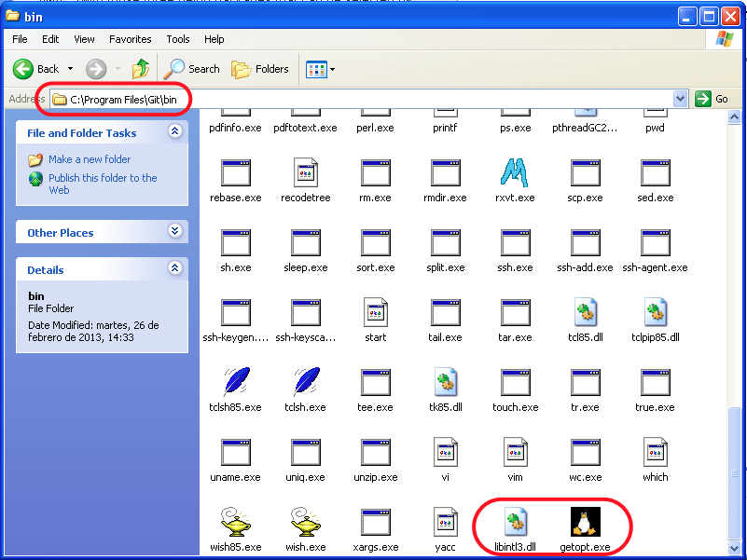
Task: Select the rxvt.exe icon
Action: tap(516, 173)
